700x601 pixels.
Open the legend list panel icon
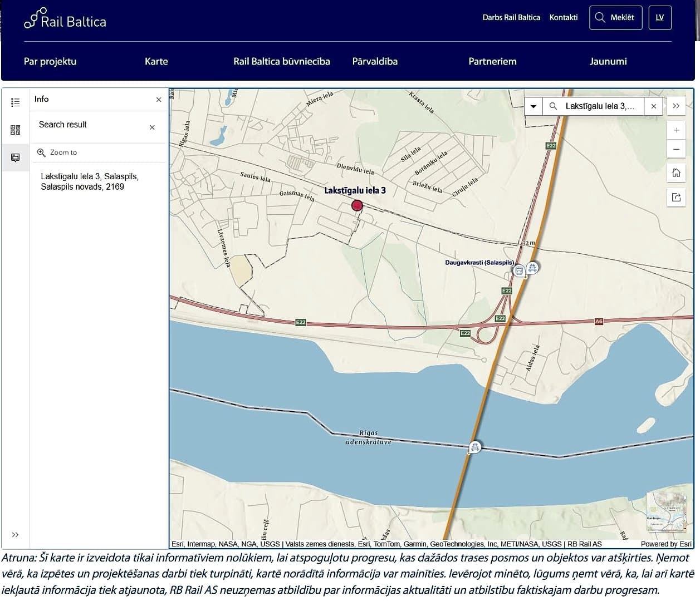(x=16, y=102)
